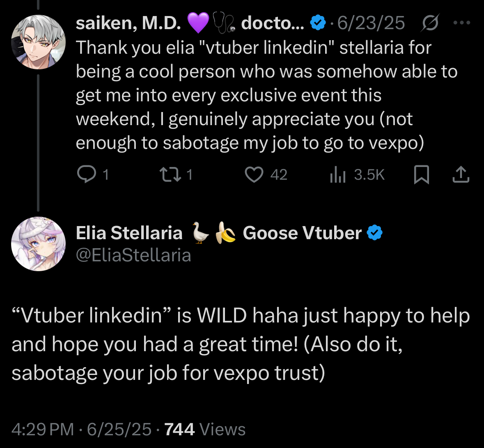Open view analytics bar chart icon
Viewport: 484px width, 448px height.
coord(338,175)
